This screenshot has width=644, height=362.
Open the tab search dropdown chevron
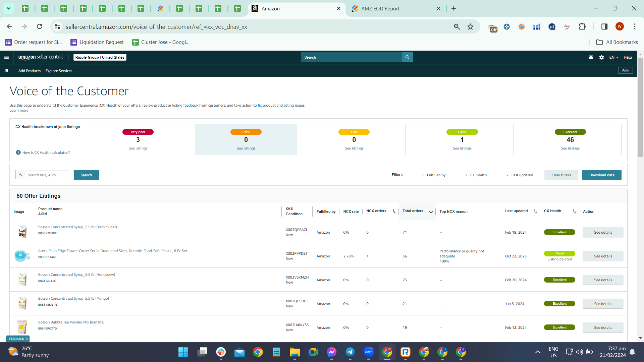point(8,8)
